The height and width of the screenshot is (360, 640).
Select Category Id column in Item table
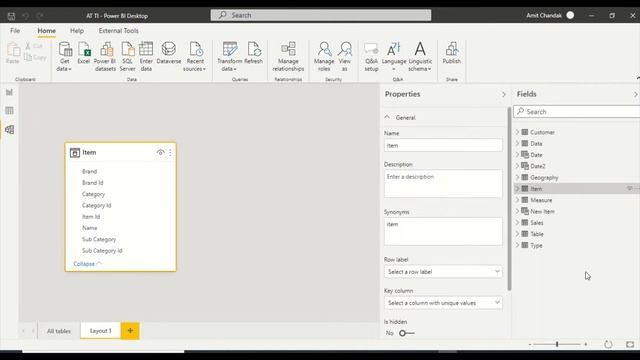click(x=97, y=205)
